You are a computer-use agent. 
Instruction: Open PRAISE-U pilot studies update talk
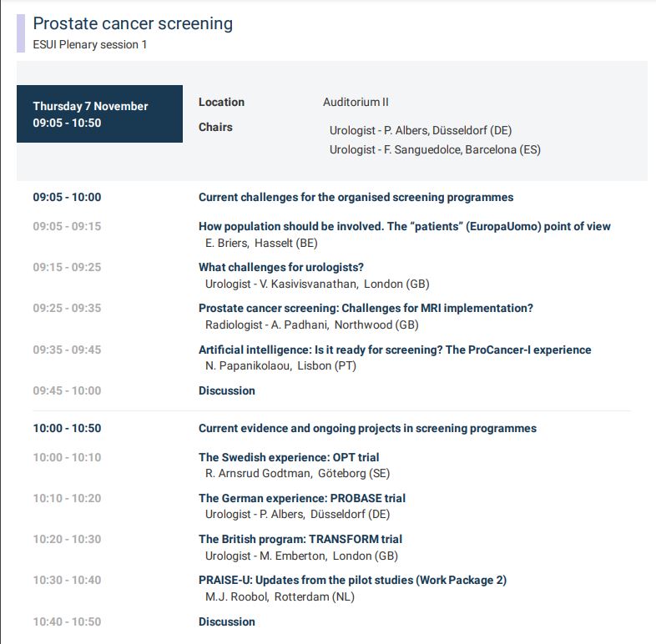(352, 580)
